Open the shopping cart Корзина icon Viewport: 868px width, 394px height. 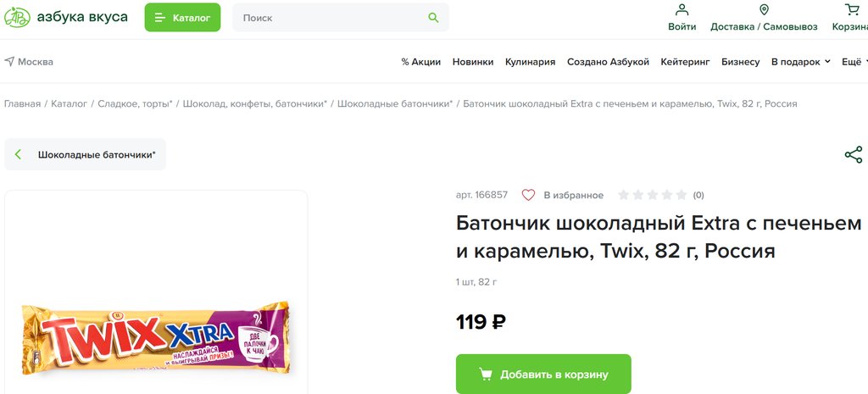[852, 10]
